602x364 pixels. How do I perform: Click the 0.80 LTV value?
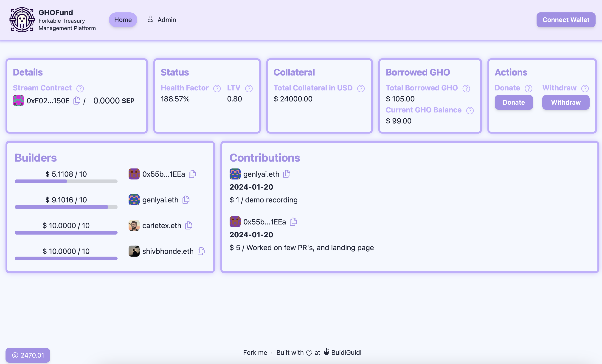tap(235, 99)
